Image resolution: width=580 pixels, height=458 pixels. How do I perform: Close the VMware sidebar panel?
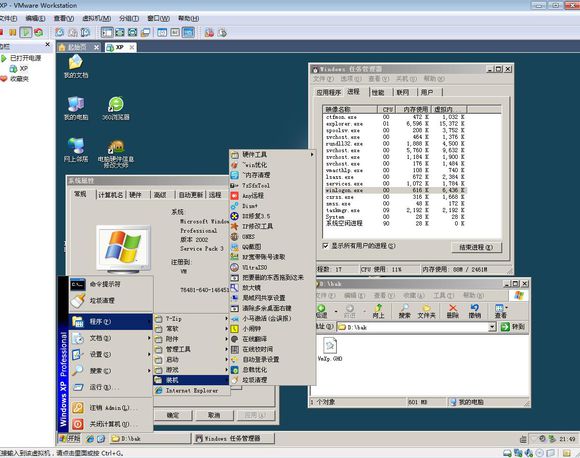point(47,44)
